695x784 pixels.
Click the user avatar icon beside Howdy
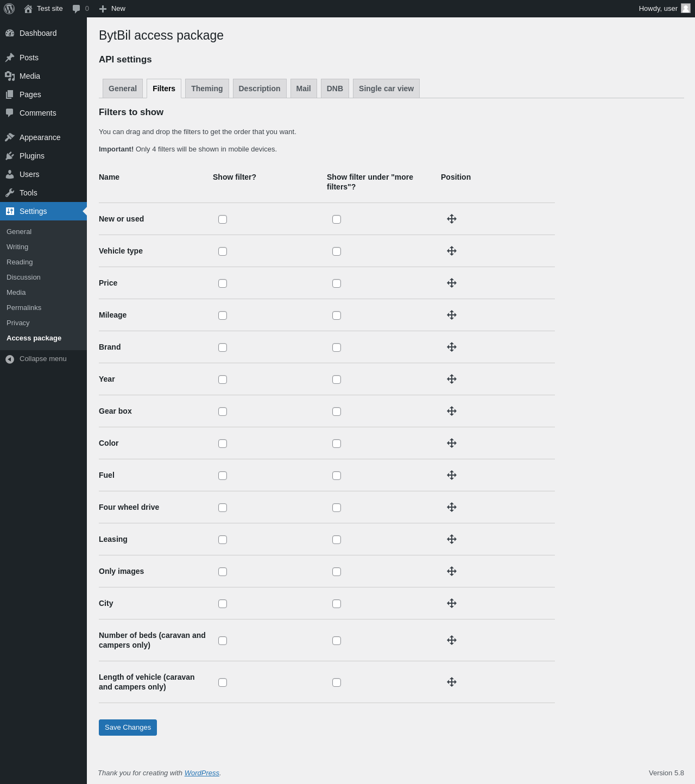tap(686, 8)
